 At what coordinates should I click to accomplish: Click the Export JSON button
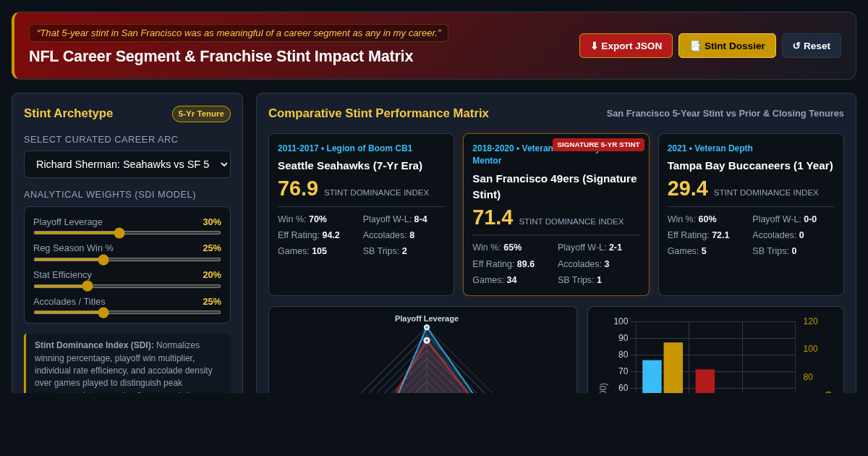[x=626, y=46]
